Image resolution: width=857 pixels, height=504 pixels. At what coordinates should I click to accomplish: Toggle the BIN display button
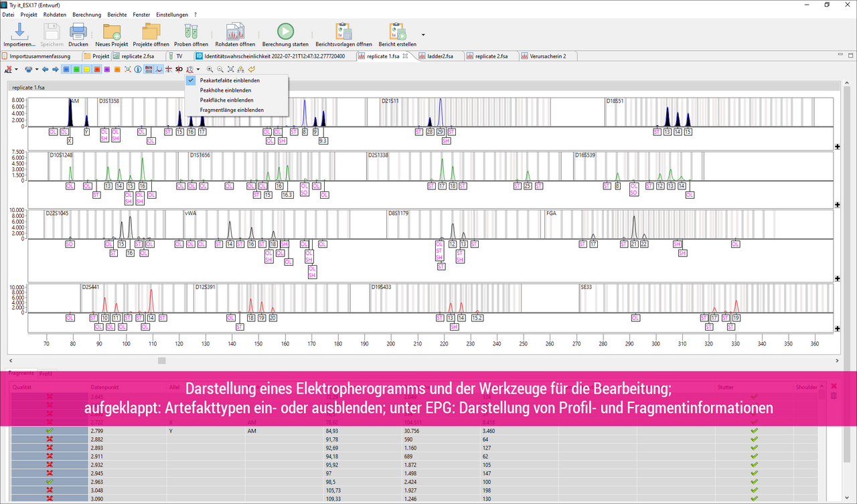tap(149, 69)
